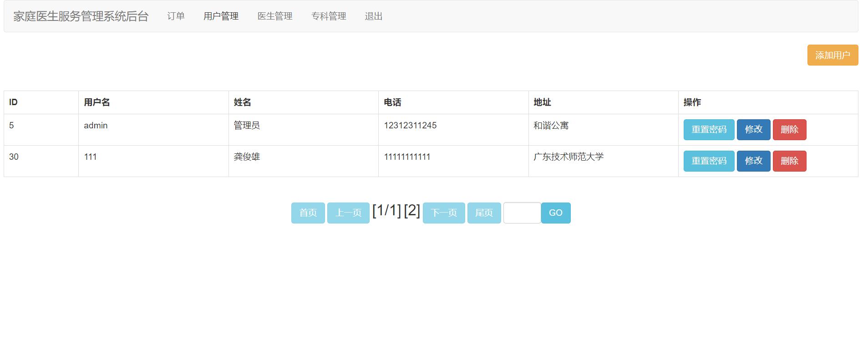Click 删除 for 龚俊雄

coord(789,161)
